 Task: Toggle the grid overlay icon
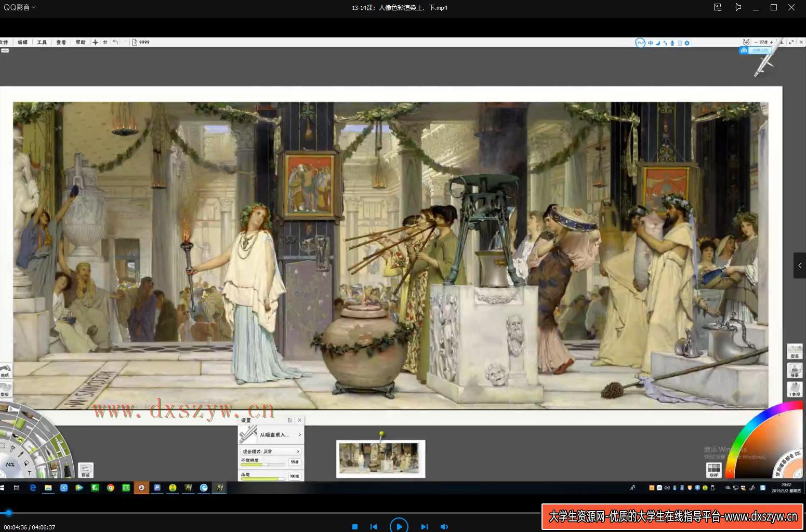tap(105, 43)
